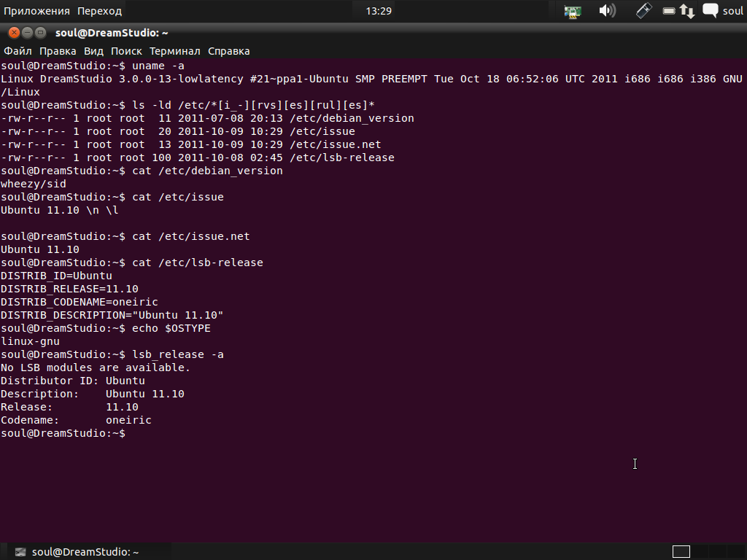
Task: Open the network up/down arrows icon
Action: (x=687, y=11)
